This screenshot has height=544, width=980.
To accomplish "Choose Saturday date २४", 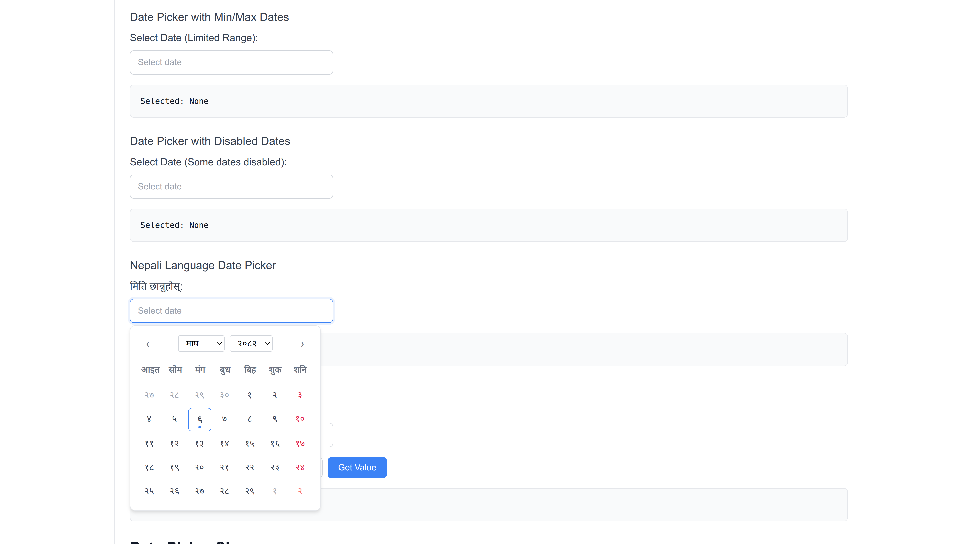I will tap(300, 467).
